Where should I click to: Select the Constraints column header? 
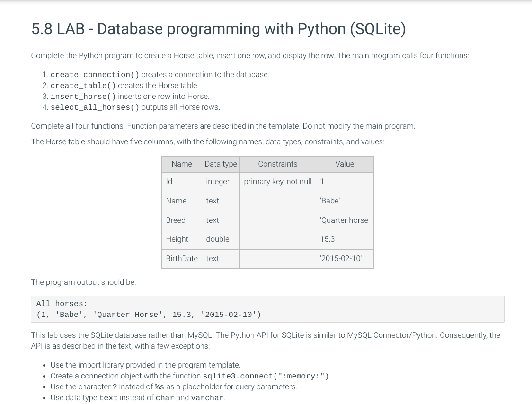pos(278,164)
